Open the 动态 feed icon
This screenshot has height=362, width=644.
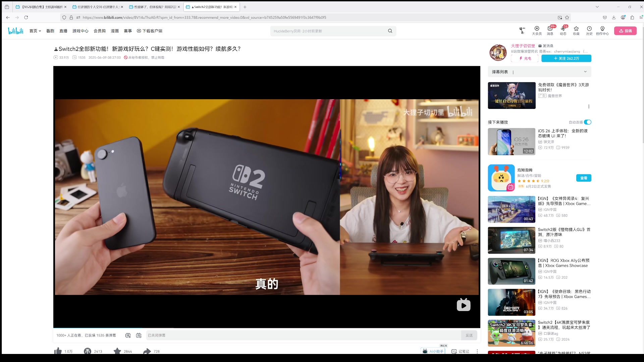[x=563, y=31]
